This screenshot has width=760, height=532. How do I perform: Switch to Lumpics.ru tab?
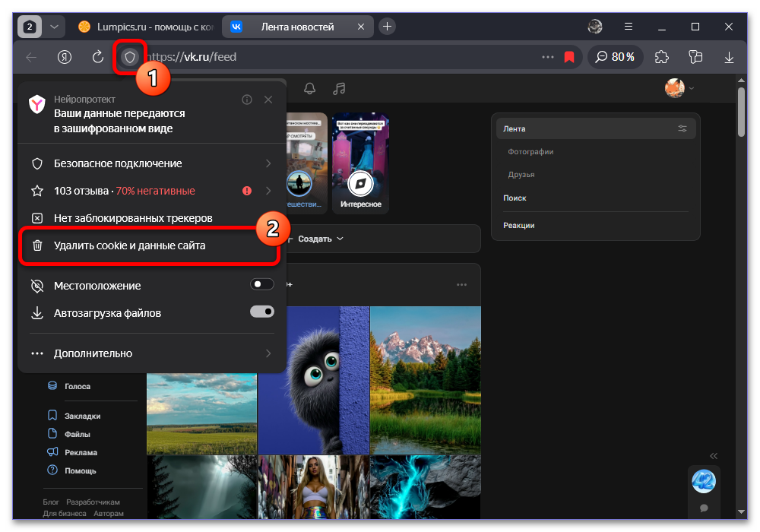pos(145,27)
